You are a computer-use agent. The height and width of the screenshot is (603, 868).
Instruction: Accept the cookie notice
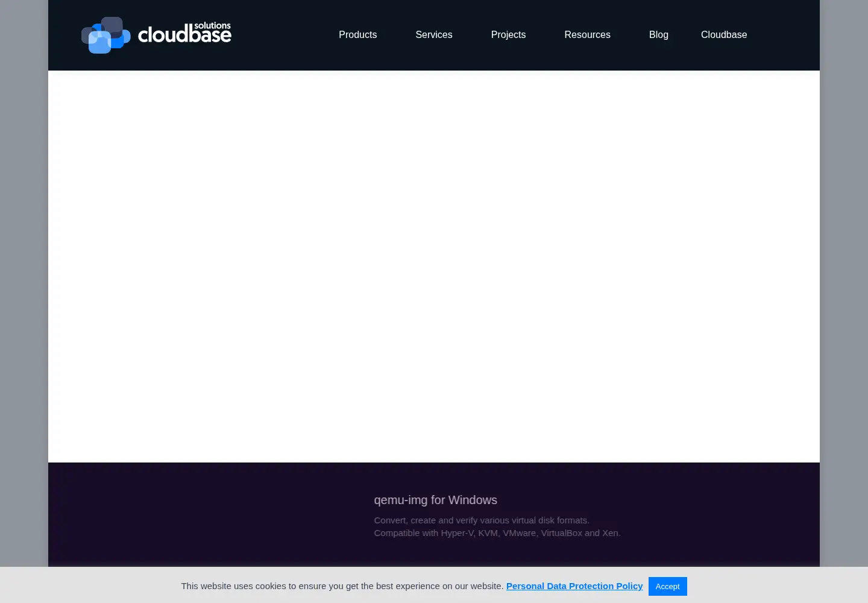(667, 586)
